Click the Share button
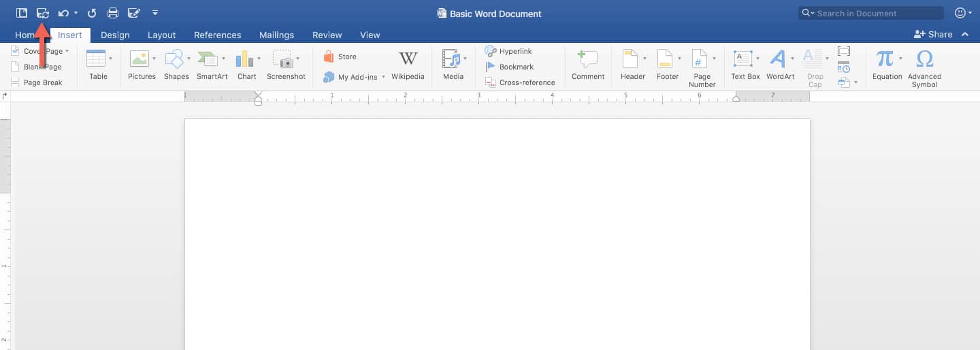 coord(933,34)
